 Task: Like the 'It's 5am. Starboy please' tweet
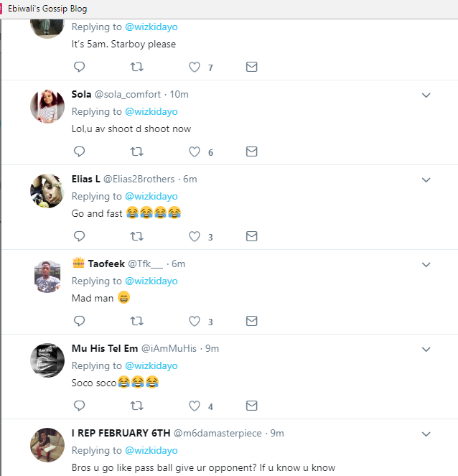coord(194,67)
